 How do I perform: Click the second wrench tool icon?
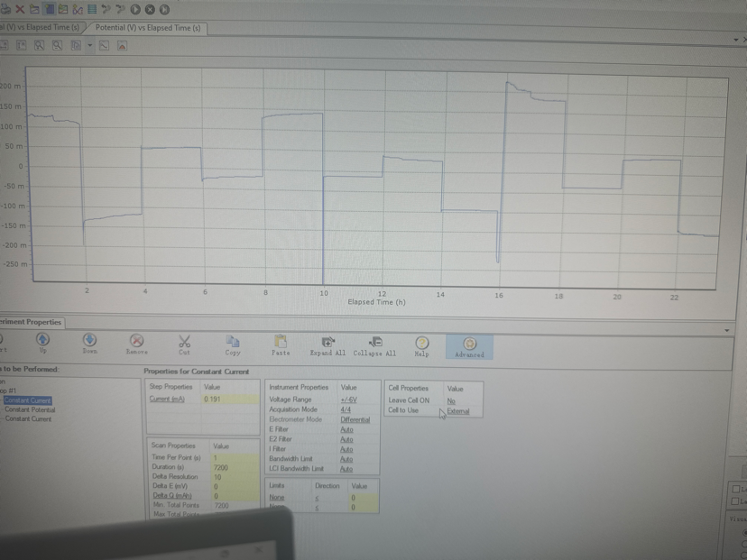[x=121, y=9]
